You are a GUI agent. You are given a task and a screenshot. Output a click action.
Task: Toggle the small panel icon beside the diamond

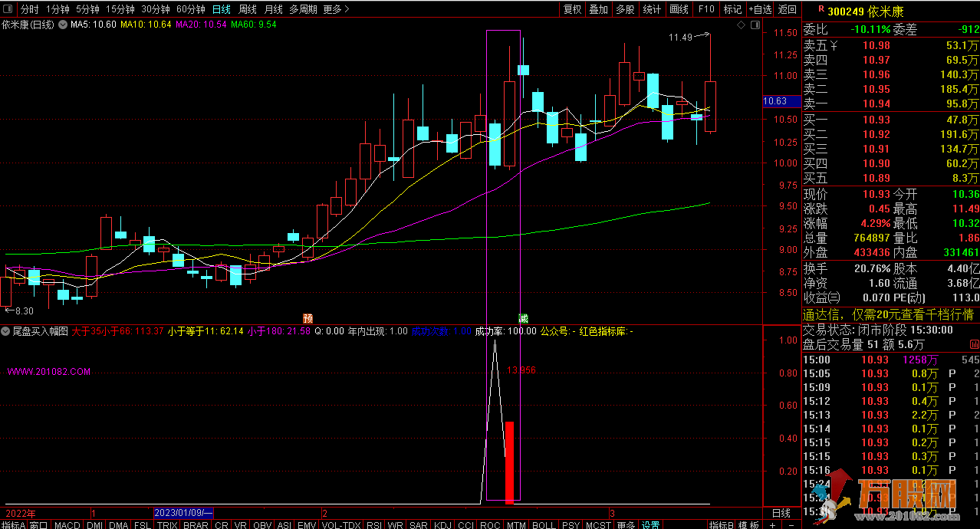[754, 25]
